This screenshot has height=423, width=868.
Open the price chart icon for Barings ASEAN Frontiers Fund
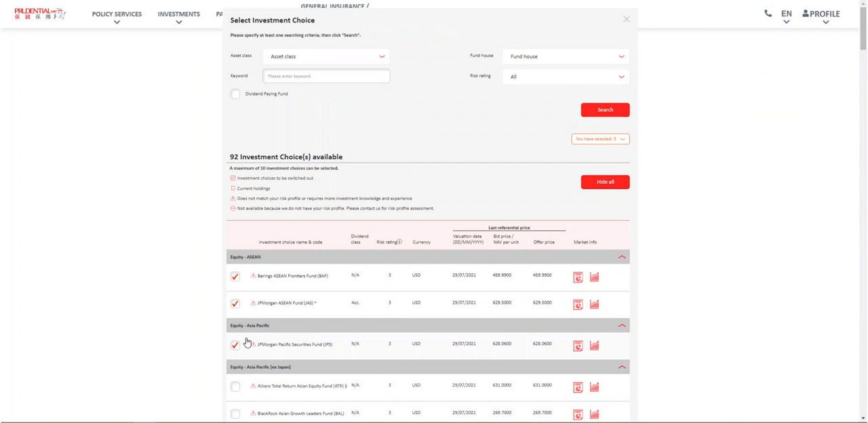coord(594,277)
